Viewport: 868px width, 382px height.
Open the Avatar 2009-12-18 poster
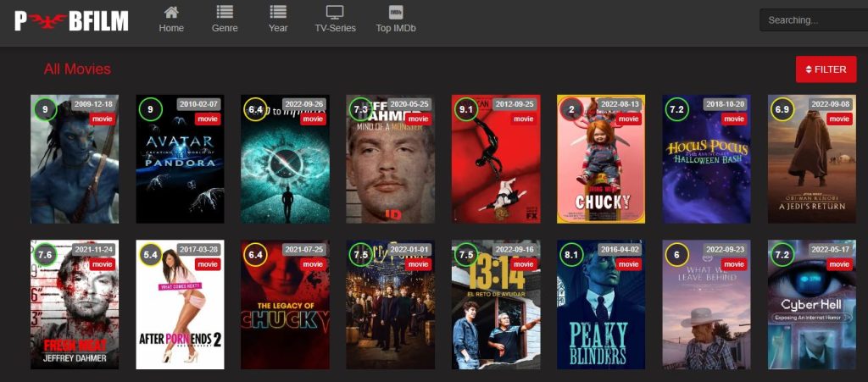[75, 159]
